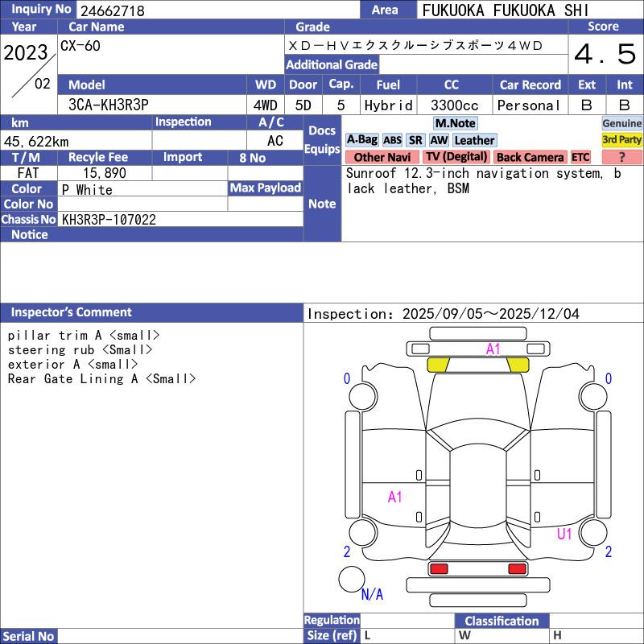Click the spare tire circle icon marked N/A
This screenshot has height=644, width=644.
(352, 579)
